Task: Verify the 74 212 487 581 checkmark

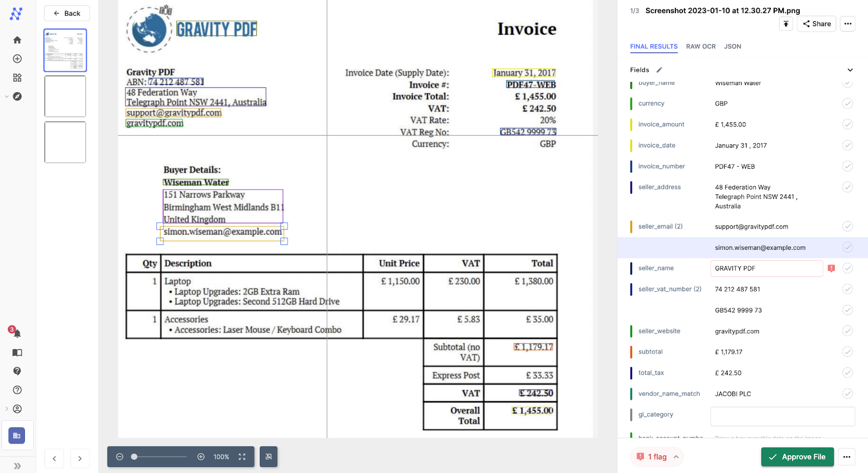Action: pos(847,289)
